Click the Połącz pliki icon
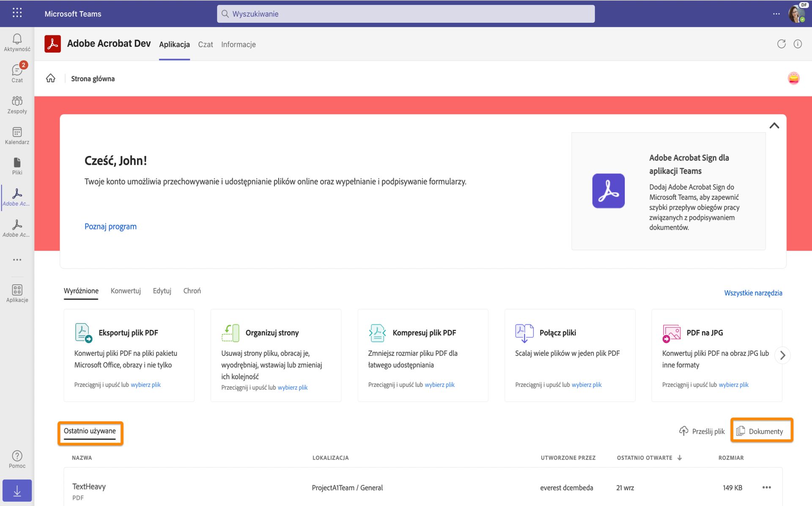The width and height of the screenshot is (812, 506). tap(523, 333)
